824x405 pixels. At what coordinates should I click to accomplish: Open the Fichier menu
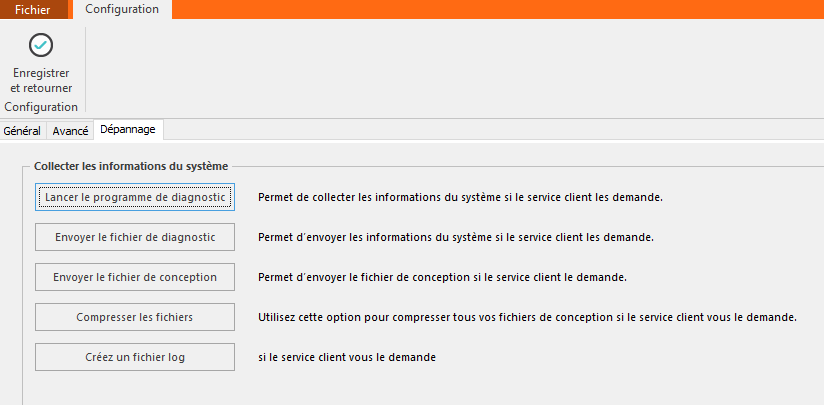(x=33, y=9)
